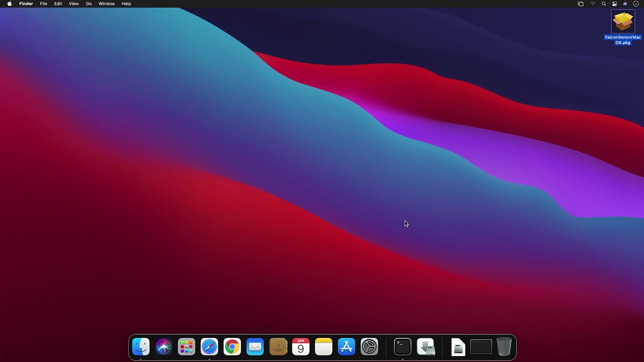Open Calendar showing APR 9
Image resolution: width=644 pixels, height=362 pixels.
click(x=301, y=347)
